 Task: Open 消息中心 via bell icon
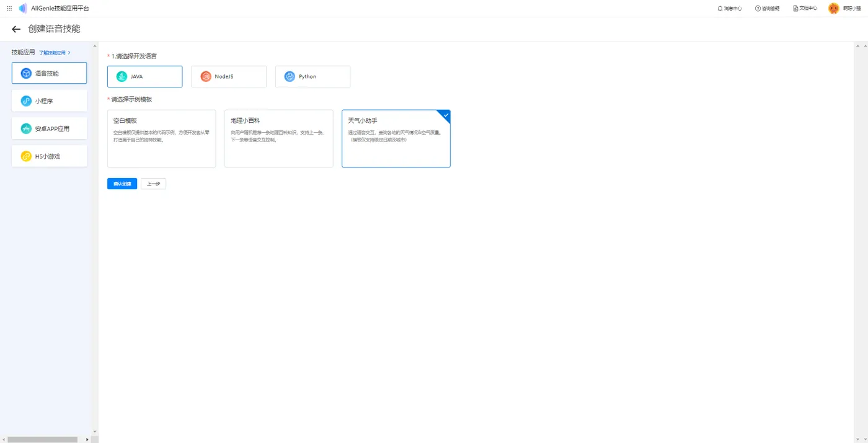point(720,8)
